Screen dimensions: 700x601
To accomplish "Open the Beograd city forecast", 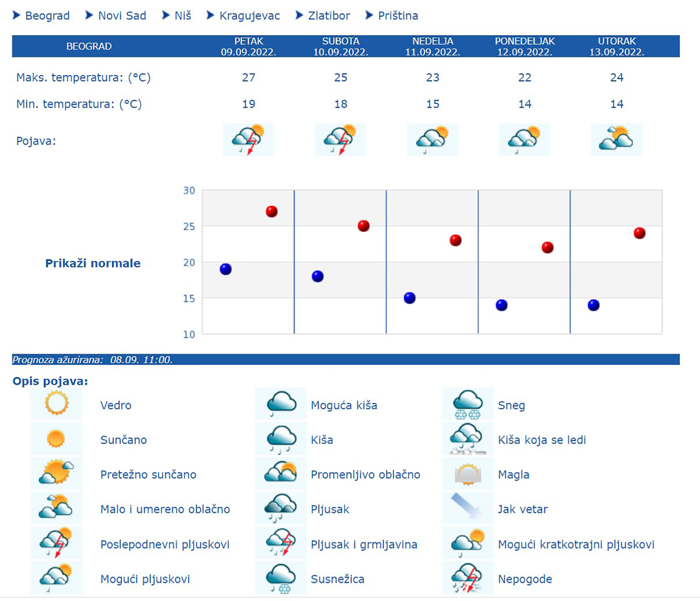I will click(47, 16).
